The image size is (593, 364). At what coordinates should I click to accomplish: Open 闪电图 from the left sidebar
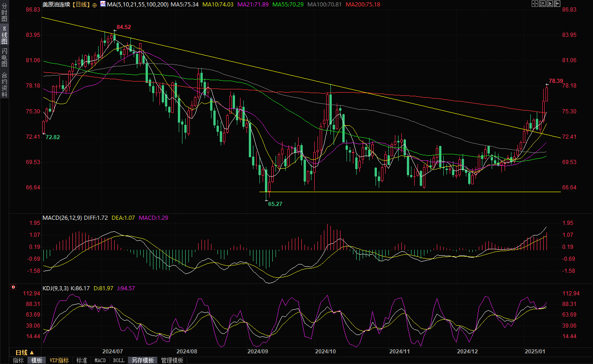pyautogui.click(x=4, y=57)
